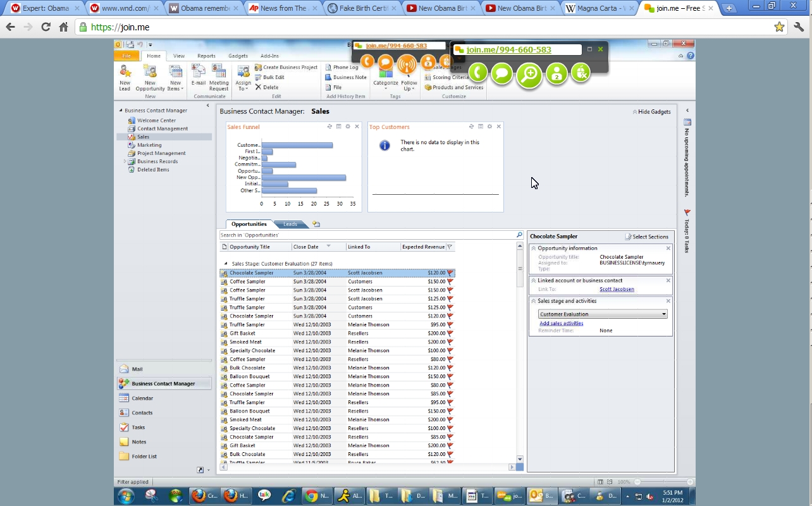Click the Bulk Edit ribbon button

269,77
